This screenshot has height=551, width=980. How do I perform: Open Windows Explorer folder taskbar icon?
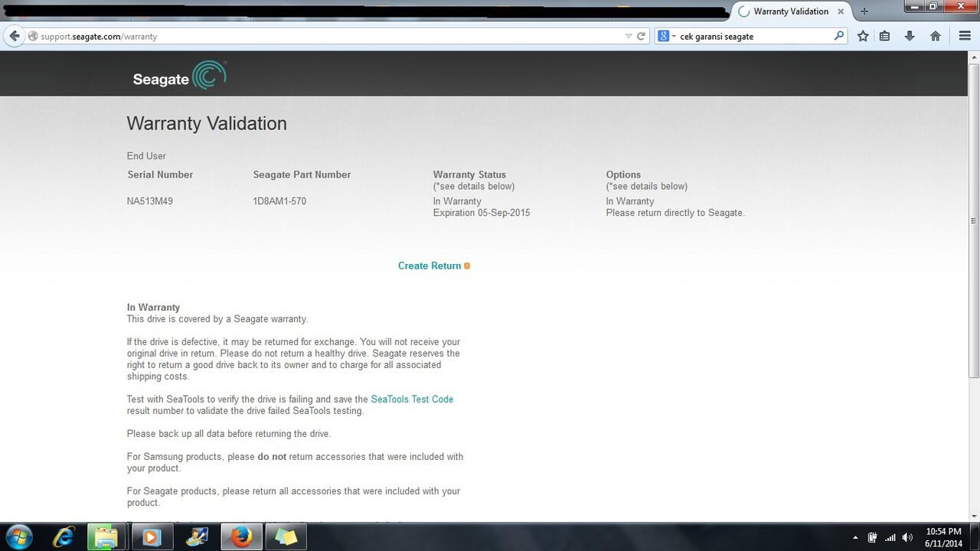(106, 537)
